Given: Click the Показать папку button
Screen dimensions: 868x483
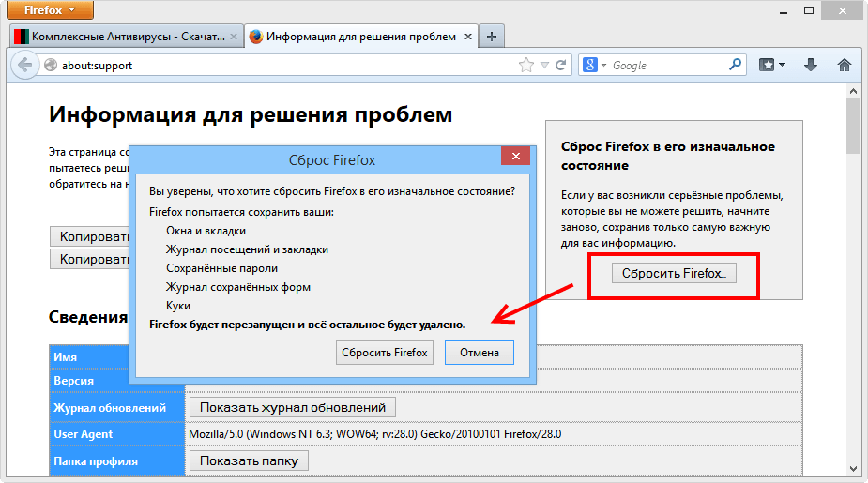Looking at the screenshot, I should click(249, 460).
